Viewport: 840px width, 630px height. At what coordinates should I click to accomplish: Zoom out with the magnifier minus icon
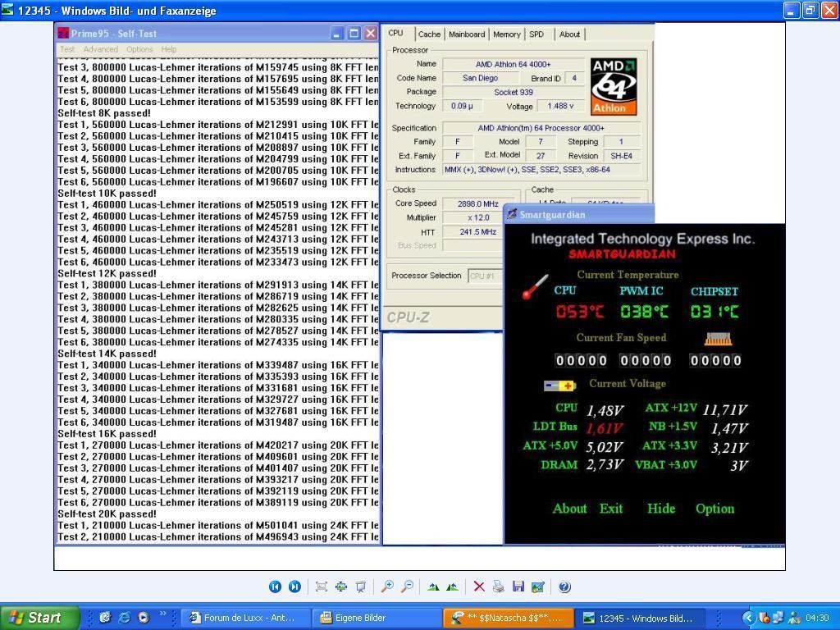407,587
